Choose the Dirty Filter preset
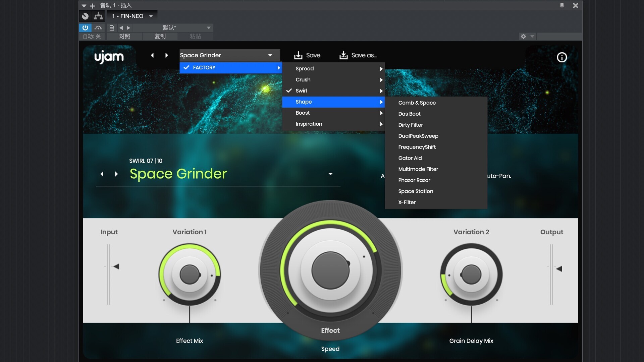644x362 pixels. point(436,125)
